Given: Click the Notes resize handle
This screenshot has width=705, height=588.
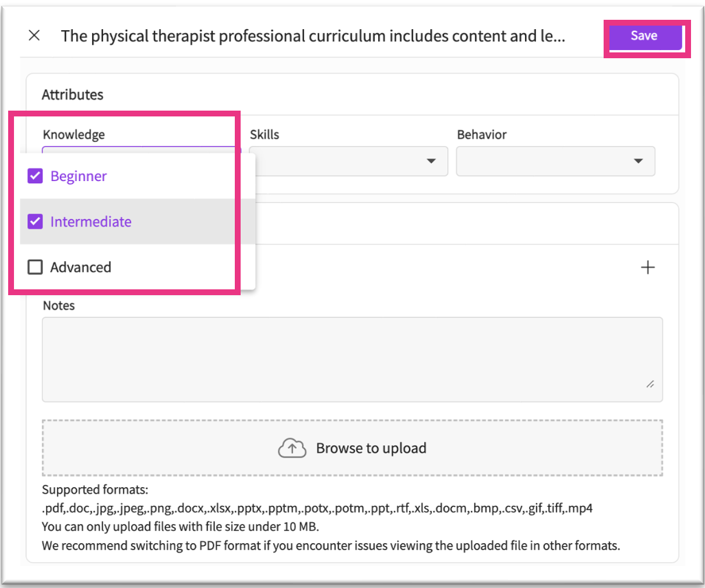Looking at the screenshot, I should pos(650,384).
